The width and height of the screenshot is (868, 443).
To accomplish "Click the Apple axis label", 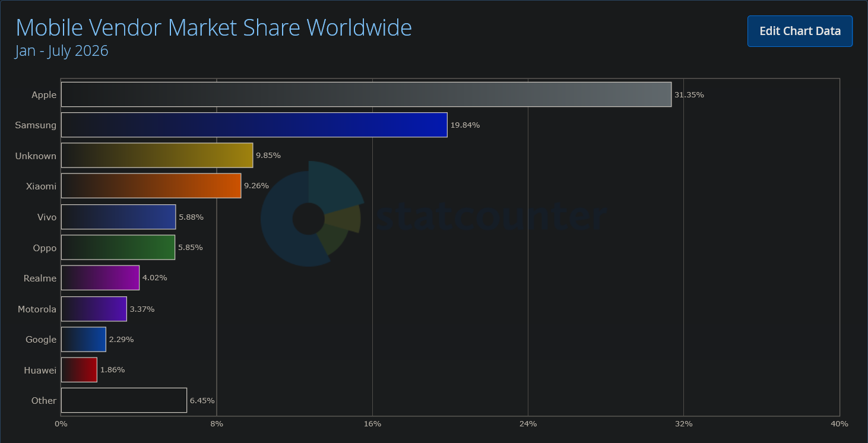I will [44, 95].
